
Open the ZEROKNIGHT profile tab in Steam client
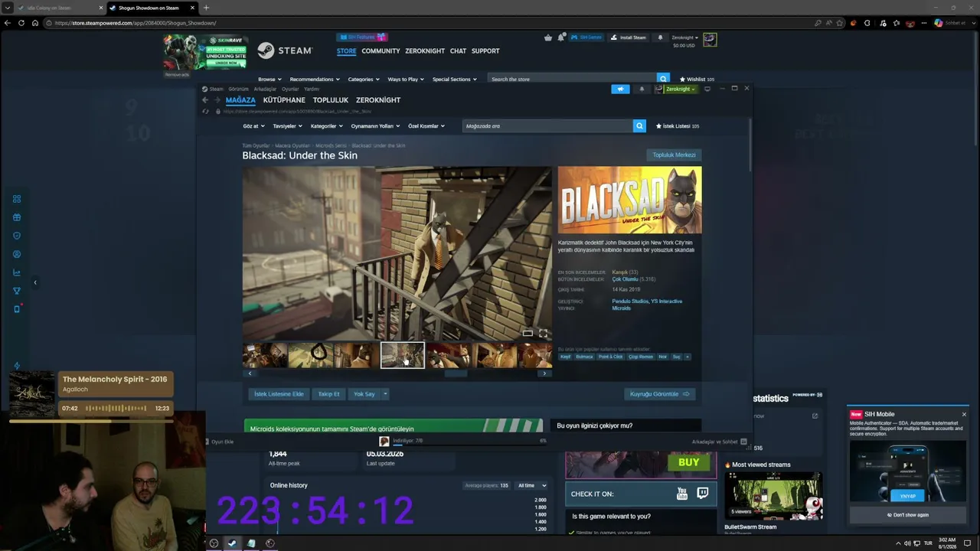(378, 100)
